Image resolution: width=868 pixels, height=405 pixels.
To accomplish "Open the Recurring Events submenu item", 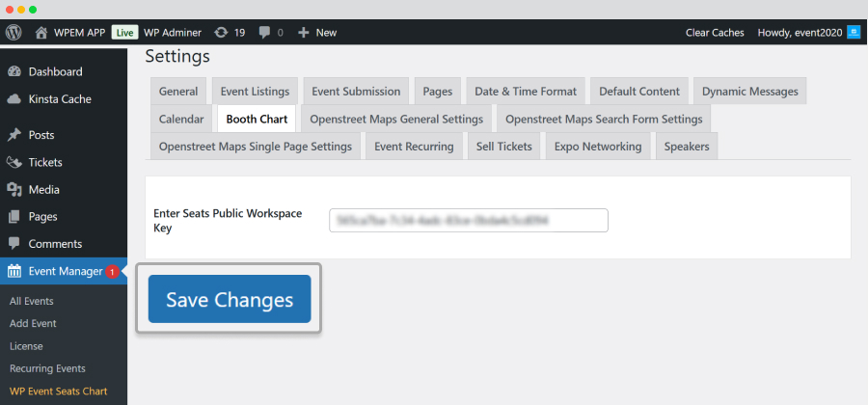I will tap(47, 368).
